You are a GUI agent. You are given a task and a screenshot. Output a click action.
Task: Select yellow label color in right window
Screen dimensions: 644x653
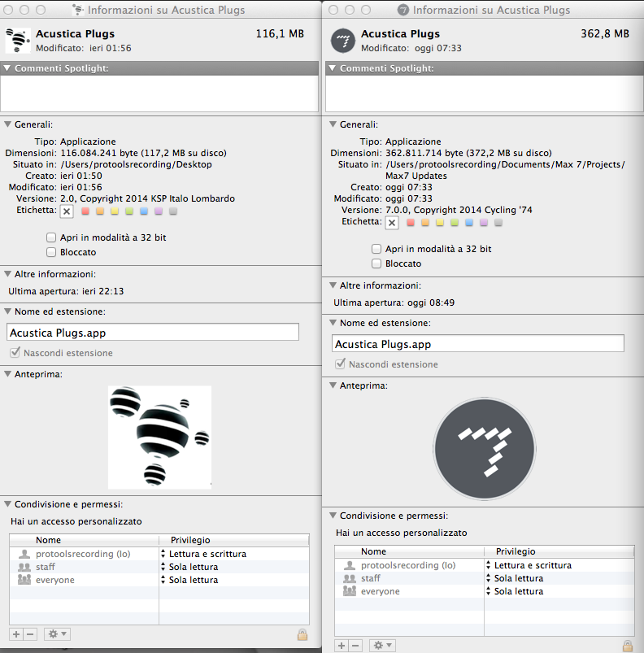tap(440, 222)
